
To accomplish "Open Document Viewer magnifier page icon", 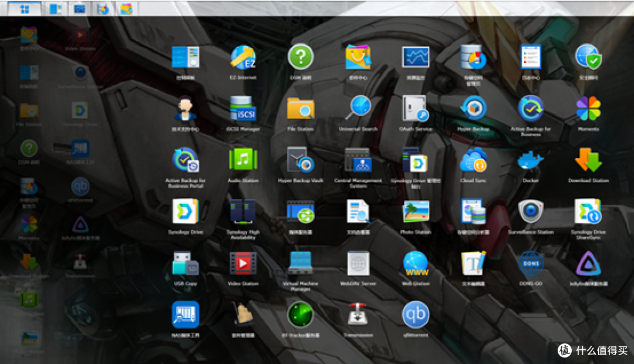I will (358, 211).
